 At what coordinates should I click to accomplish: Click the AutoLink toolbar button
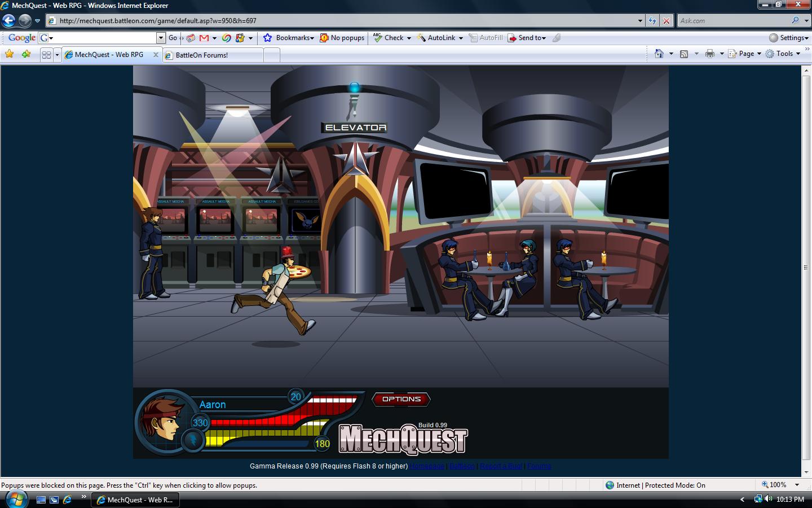[436, 38]
